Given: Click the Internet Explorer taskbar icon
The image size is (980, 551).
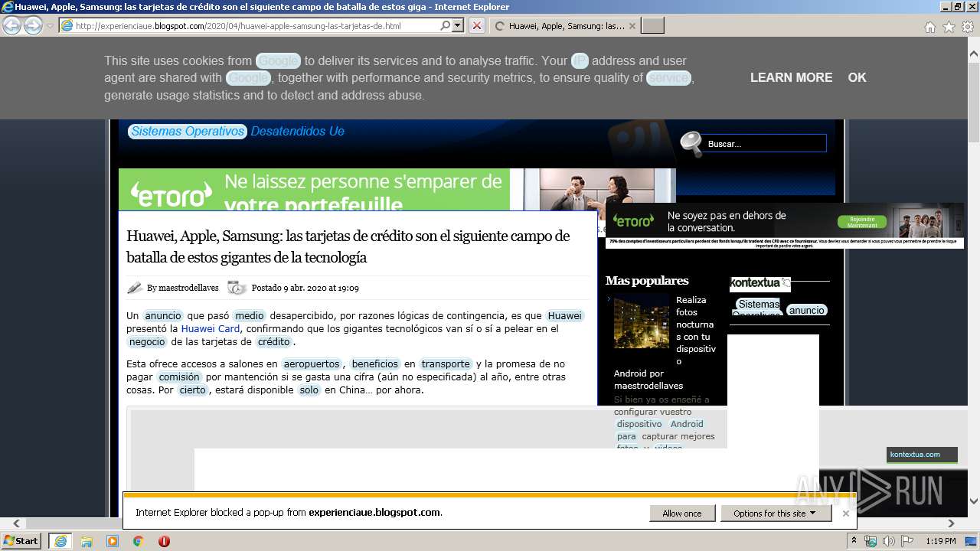Looking at the screenshot, I should [60, 541].
